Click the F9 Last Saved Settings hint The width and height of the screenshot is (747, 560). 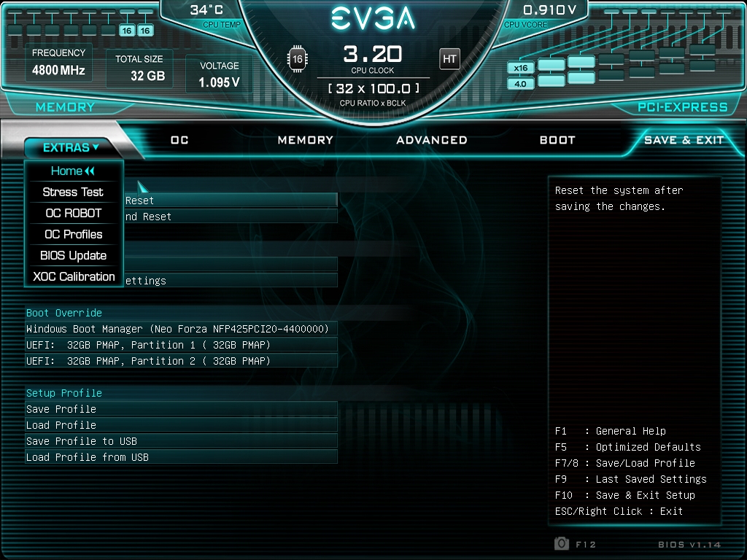tap(631, 479)
